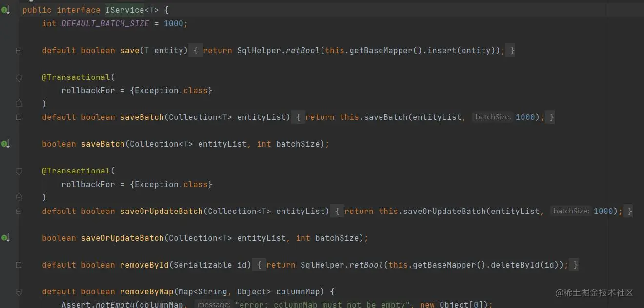The height and width of the screenshot is (308, 644).
Task: Click fold end marker of second @Transactional block
Action: tap(19, 197)
